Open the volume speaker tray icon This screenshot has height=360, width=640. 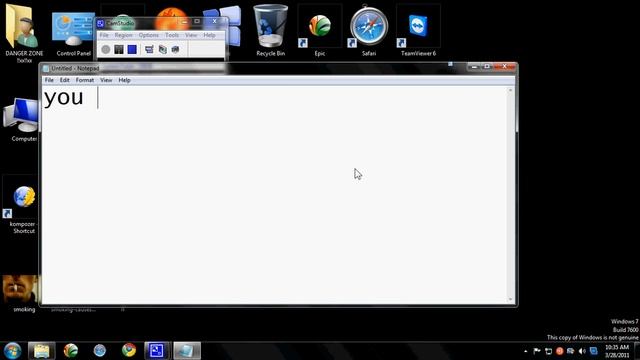coord(582,351)
